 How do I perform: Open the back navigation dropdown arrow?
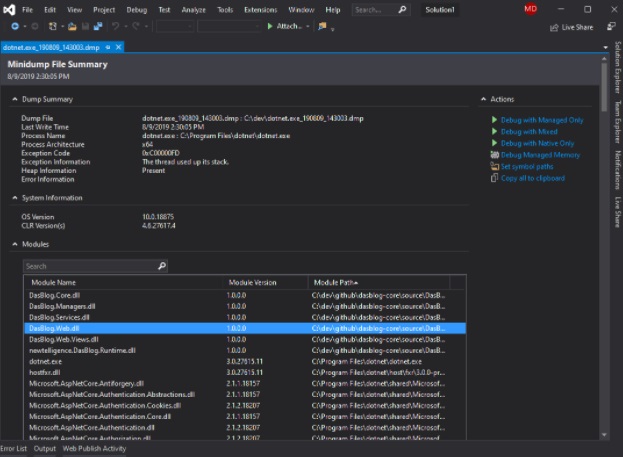(x=25, y=27)
